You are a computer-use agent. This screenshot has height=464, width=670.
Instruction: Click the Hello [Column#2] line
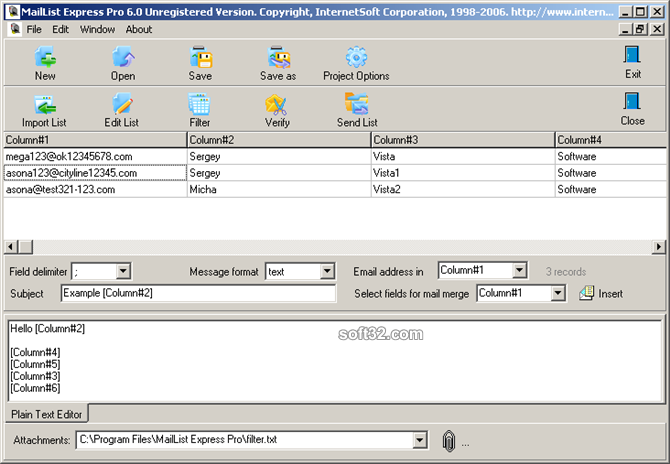pyautogui.click(x=47, y=329)
